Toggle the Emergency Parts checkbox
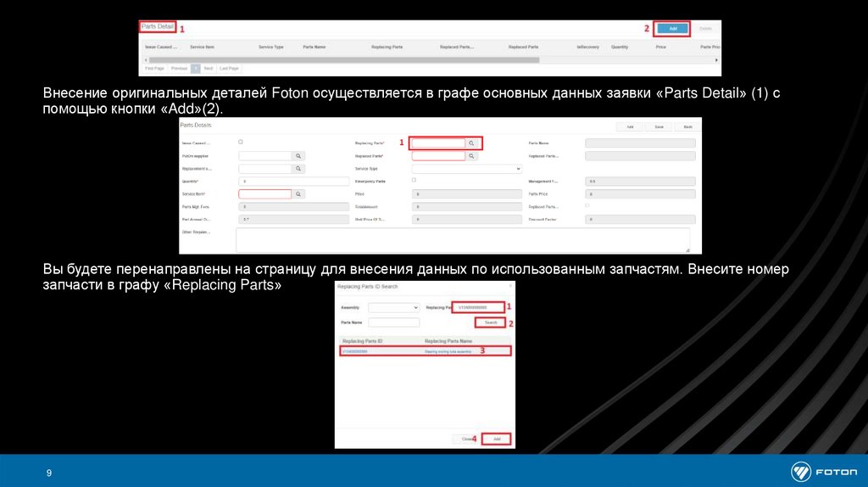Image resolution: width=868 pixels, height=487 pixels. click(414, 180)
